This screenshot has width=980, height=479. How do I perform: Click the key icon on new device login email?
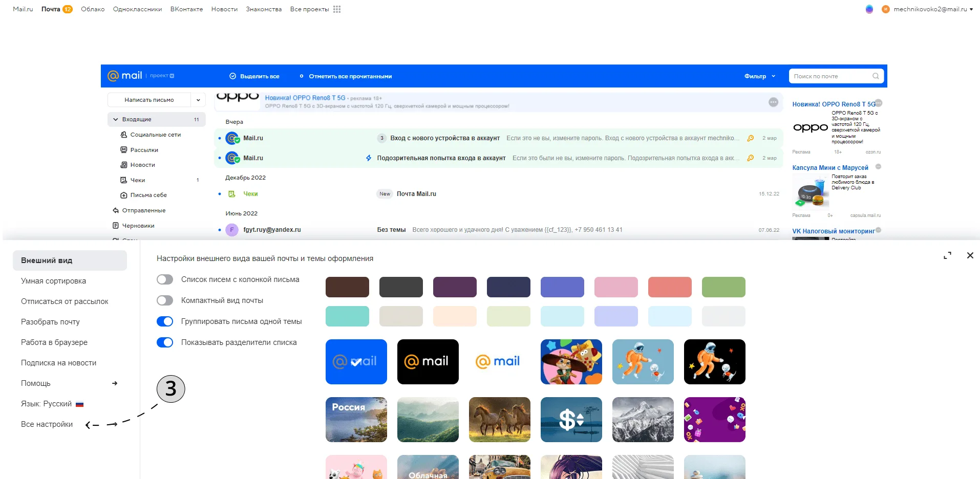point(751,138)
